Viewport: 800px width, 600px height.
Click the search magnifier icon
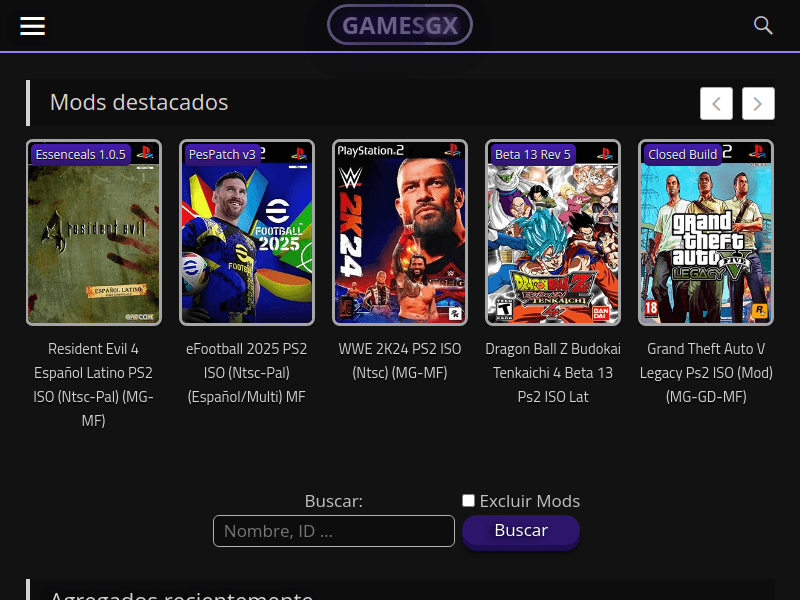pyautogui.click(x=764, y=26)
